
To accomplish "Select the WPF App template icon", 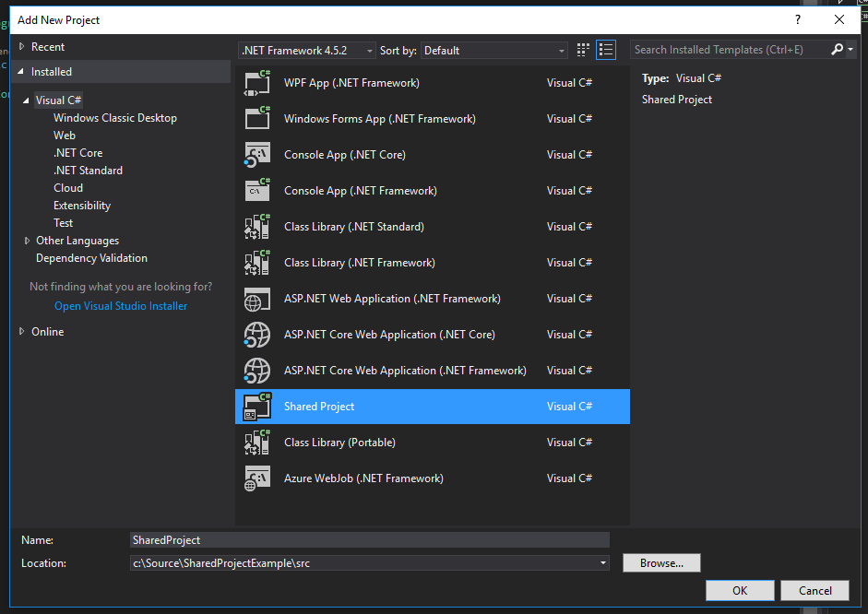I will (x=257, y=83).
